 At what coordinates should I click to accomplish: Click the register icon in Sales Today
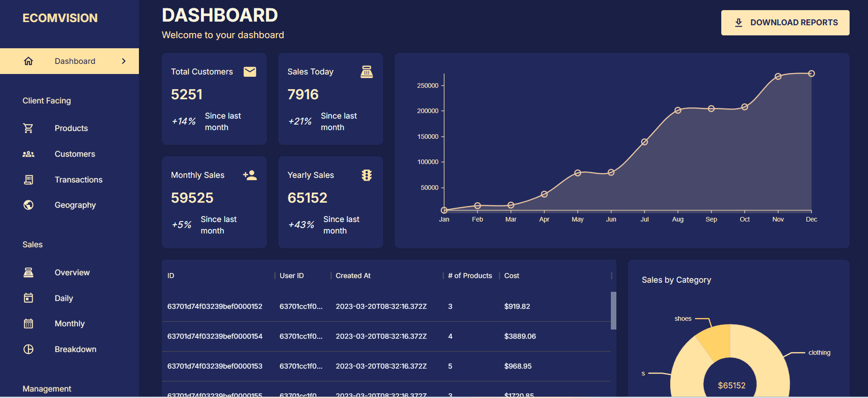coord(367,72)
